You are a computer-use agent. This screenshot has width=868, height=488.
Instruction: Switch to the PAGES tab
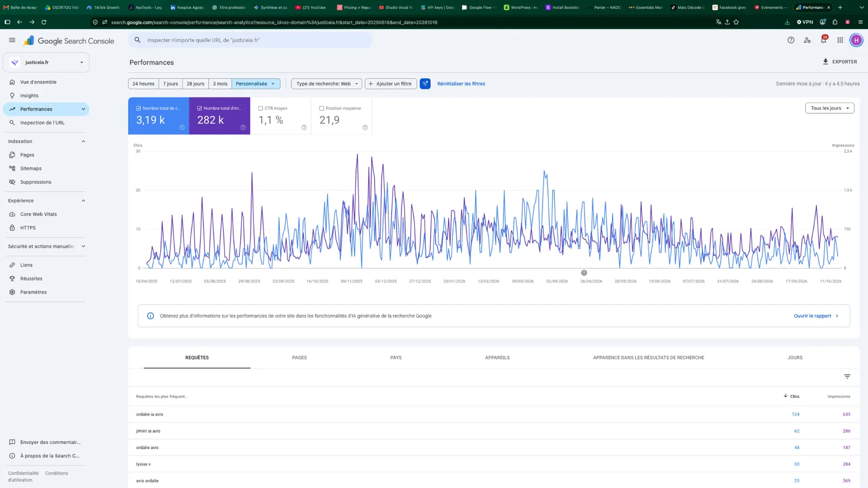pos(299,358)
